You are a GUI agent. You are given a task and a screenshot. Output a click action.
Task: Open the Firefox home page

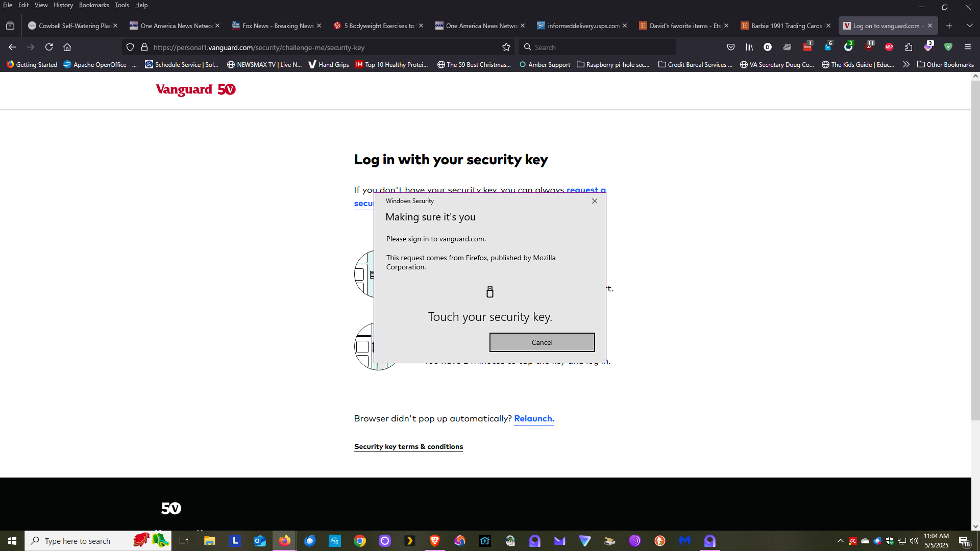pos(67,47)
